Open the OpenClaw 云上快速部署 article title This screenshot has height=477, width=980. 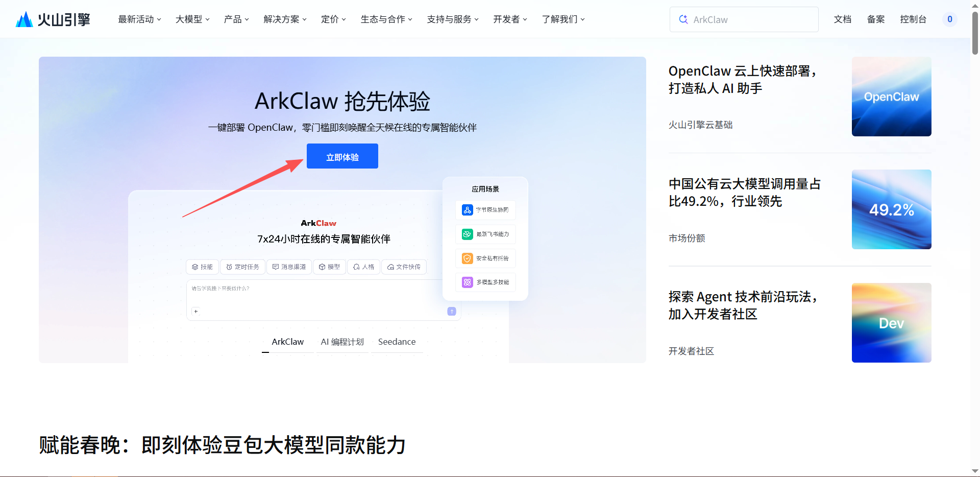(x=743, y=80)
